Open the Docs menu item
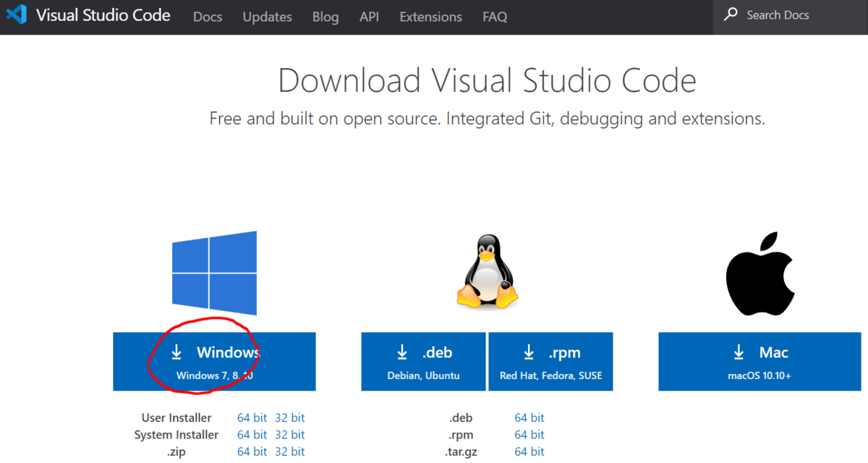 tap(208, 17)
